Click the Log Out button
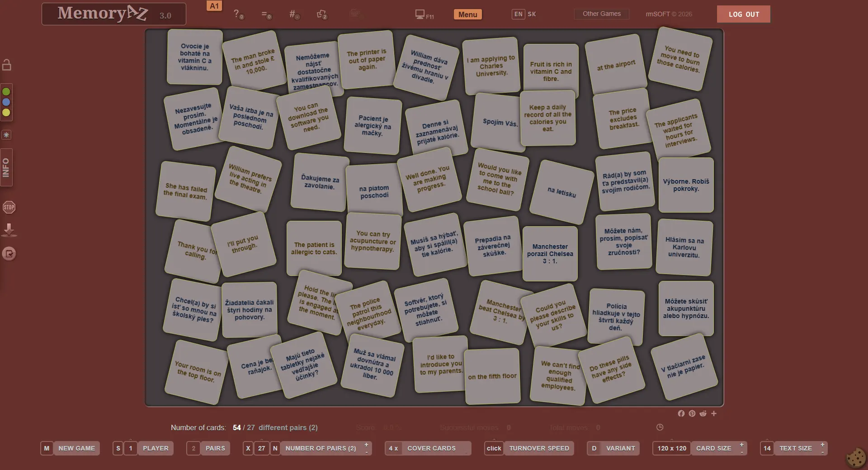 coord(743,14)
